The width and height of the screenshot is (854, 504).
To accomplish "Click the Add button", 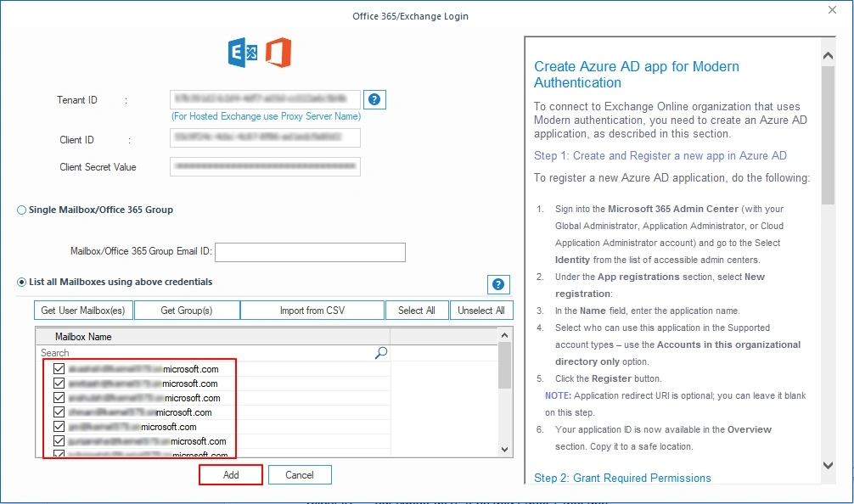I will pyautogui.click(x=230, y=474).
